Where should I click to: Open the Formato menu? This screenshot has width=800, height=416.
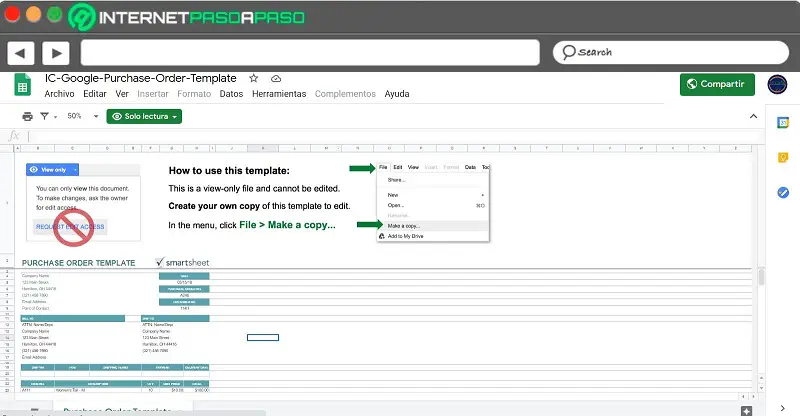[194, 94]
